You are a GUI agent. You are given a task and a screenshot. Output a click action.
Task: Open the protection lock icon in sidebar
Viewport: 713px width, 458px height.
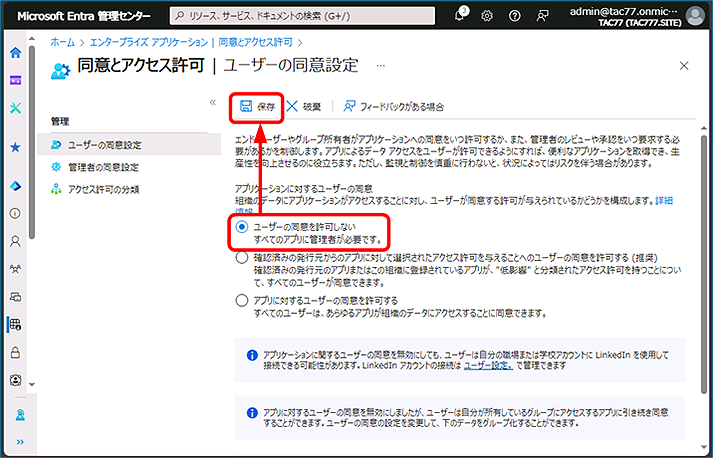tap(15, 352)
